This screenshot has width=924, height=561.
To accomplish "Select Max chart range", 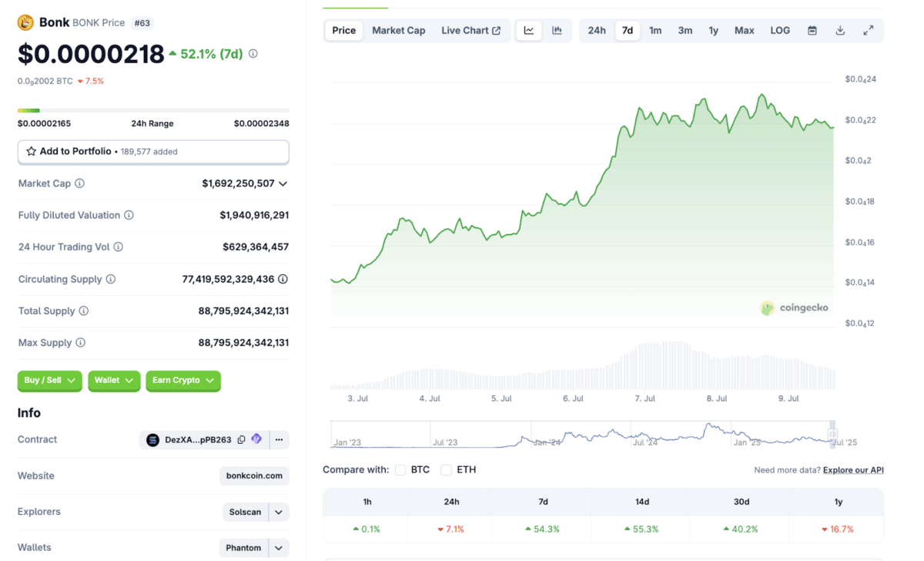I will click(745, 31).
